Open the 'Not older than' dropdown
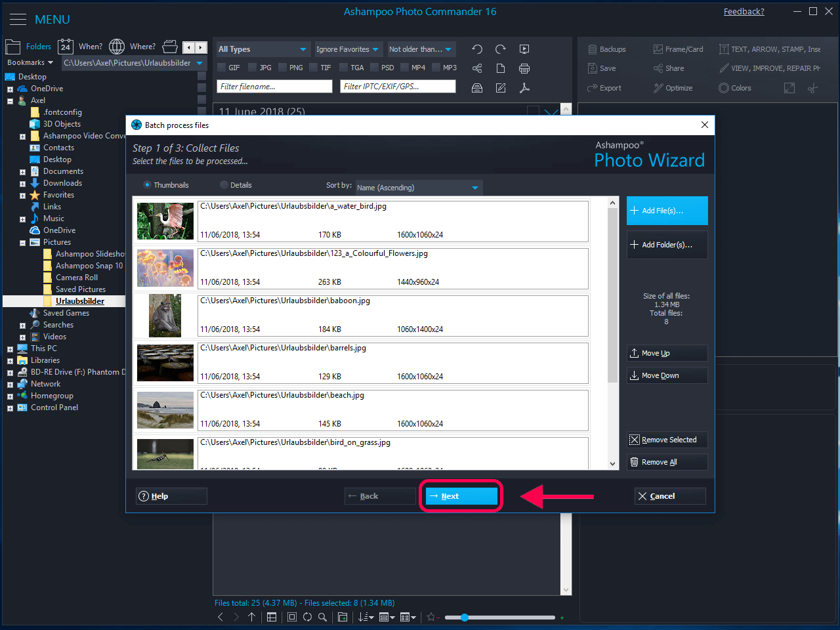The height and width of the screenshot is (630, 840). coord(420,49)
